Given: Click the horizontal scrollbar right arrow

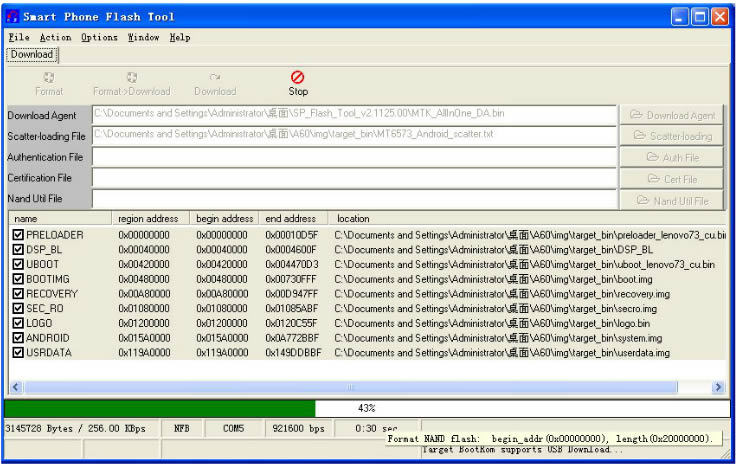Looking at the screenshot, I should tap(718, 387).
